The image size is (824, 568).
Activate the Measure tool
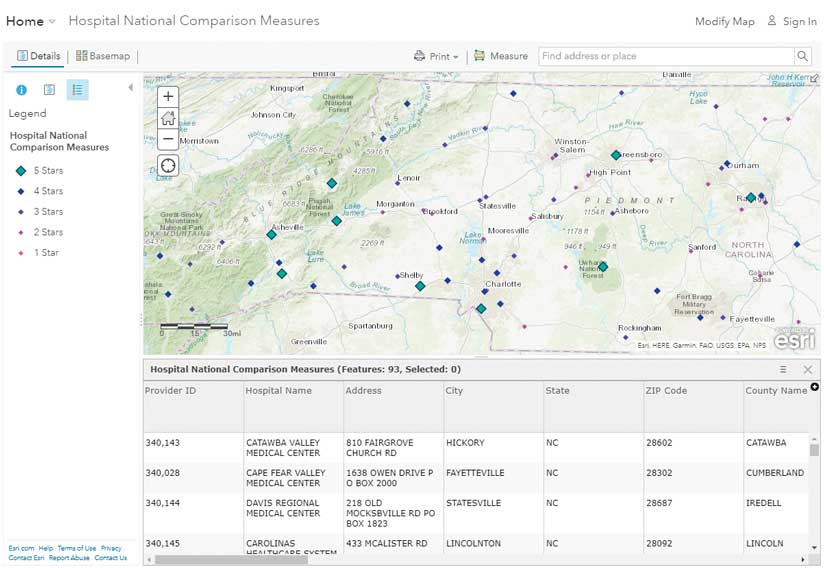[501, 56]
